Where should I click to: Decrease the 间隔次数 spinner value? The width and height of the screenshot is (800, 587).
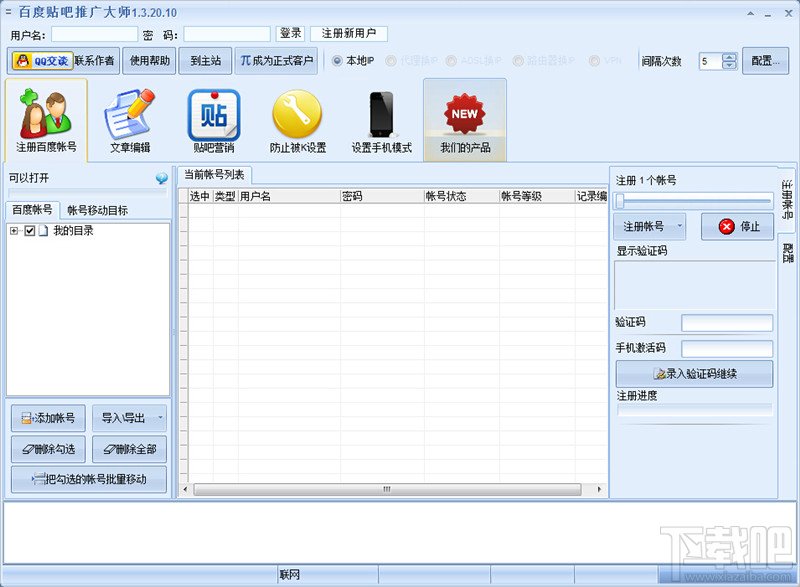point(730,65)
